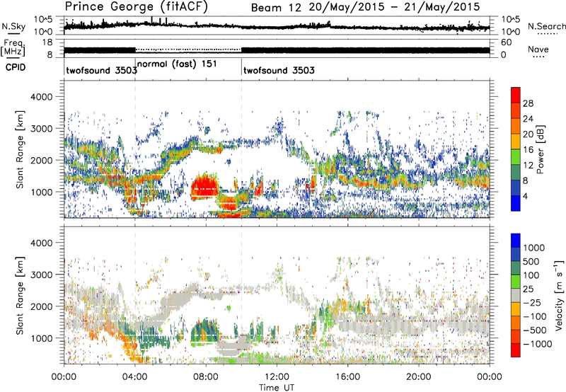Click the 'Beam 12' label in the header
The image size is (566, 392).
coord(276,8)
